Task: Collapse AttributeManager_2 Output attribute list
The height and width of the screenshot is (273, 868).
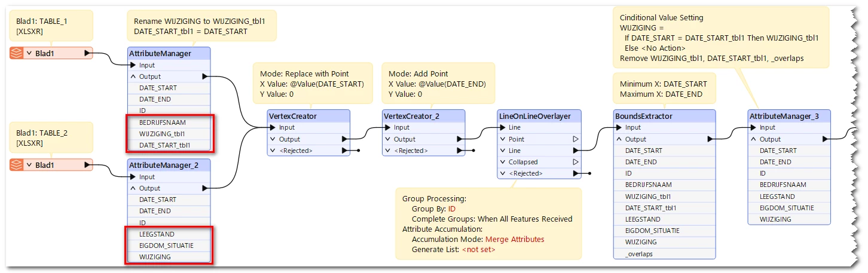Action: (133, 188)
